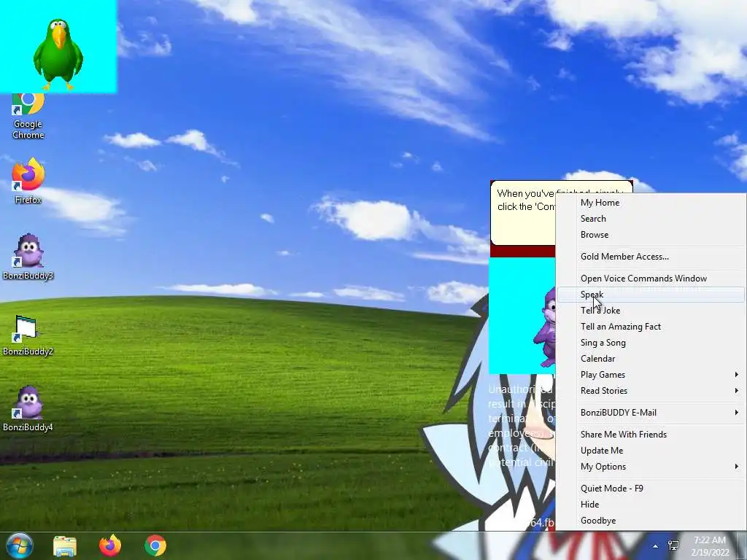Select Browse in the context menu
747x560 pixels.
click(x=650, y=235)
